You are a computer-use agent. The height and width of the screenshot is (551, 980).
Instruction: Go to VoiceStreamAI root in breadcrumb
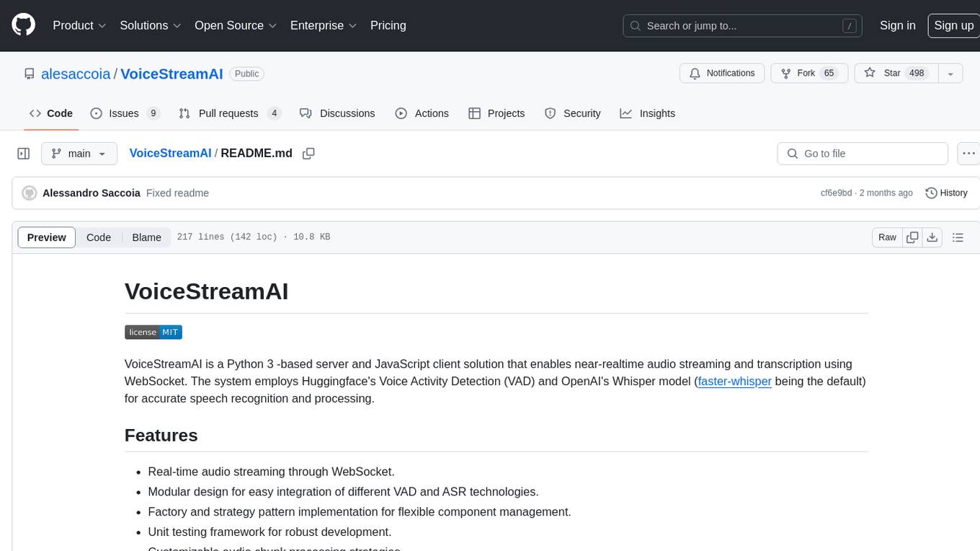click(x=170, y=153)
